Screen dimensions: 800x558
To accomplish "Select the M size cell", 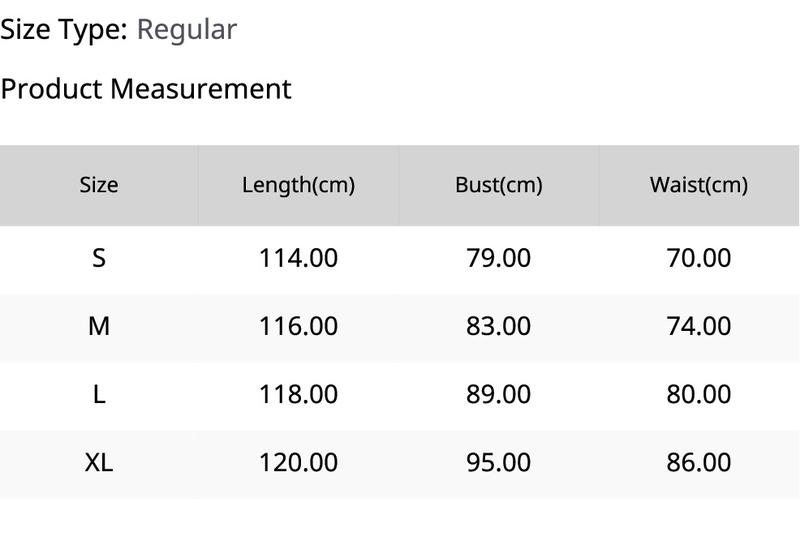I will click(98, 326).
